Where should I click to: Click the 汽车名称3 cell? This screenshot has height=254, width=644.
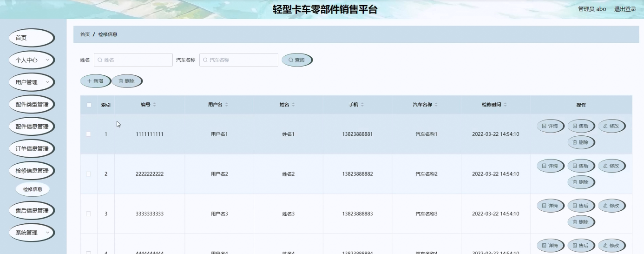point(427,214)
